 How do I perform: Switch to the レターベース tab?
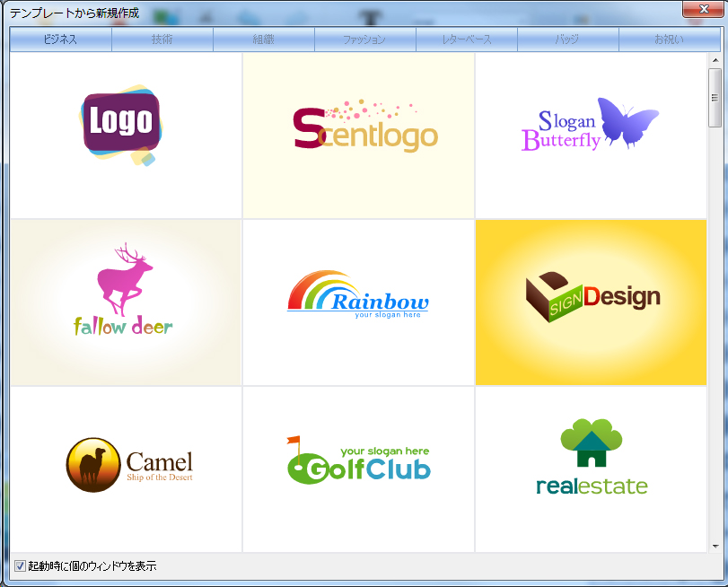[467, 39]
